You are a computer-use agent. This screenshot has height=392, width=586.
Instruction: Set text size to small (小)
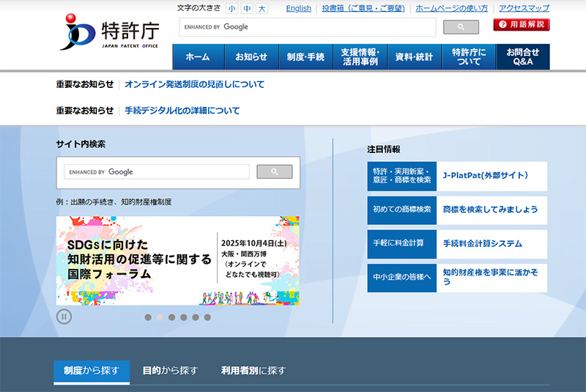click(231, 9)
